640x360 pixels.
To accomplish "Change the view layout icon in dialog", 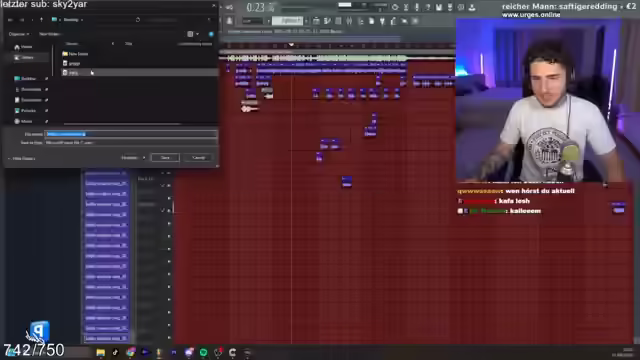I will click(x=190, y=34).
